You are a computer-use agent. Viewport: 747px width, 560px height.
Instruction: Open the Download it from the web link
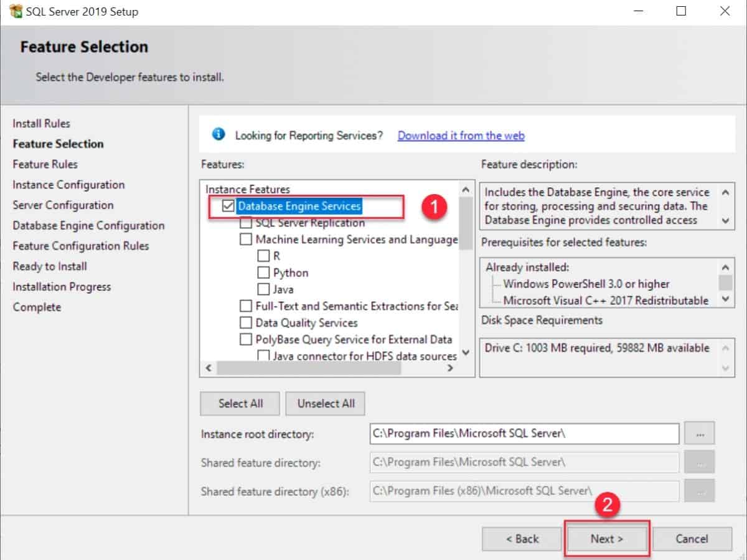[x=461, y=135]
